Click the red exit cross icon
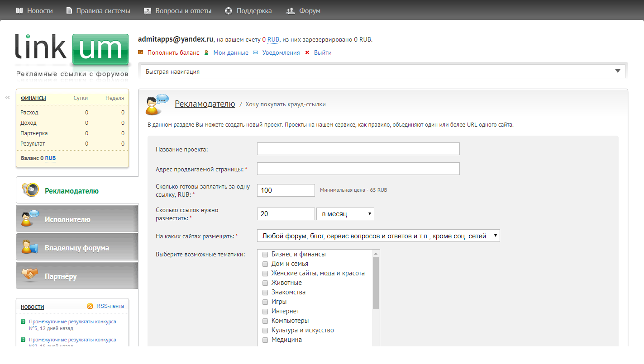Image resolution: width=644 pixels, height=364 pixels. tap(307, 53)
